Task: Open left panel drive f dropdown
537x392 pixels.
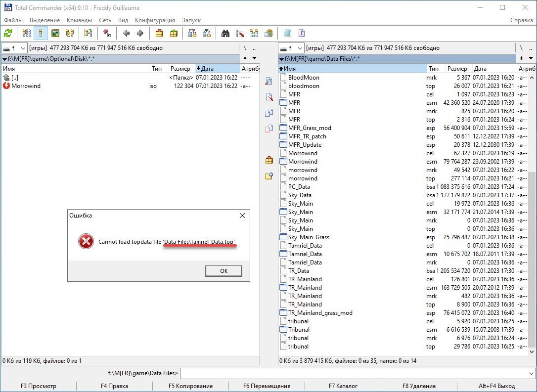Action: [x=14, y=48]
